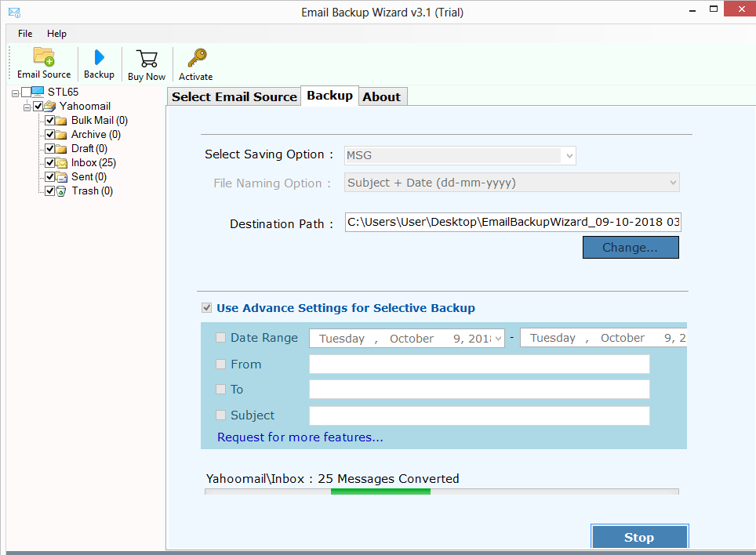This screenshot has width=756, height=555.
Task: Select the Inbox (25) tree item
Action: [x=93, y=163]
